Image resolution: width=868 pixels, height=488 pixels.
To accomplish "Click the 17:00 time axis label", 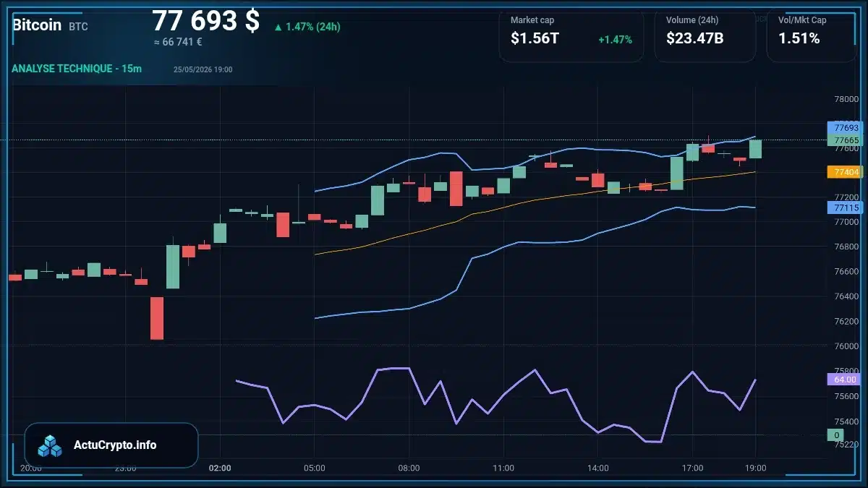I will click(x=692, y=468).
